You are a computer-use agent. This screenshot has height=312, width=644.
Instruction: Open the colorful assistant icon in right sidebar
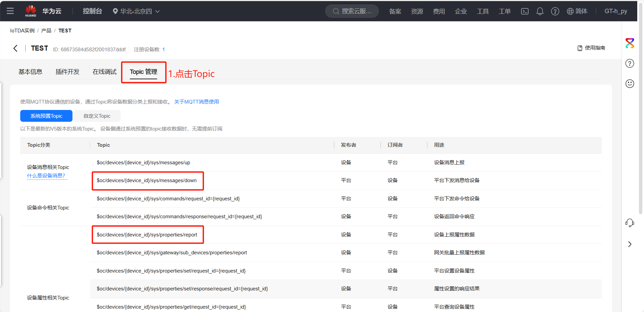pyautogui.click(x=630, y=43)
